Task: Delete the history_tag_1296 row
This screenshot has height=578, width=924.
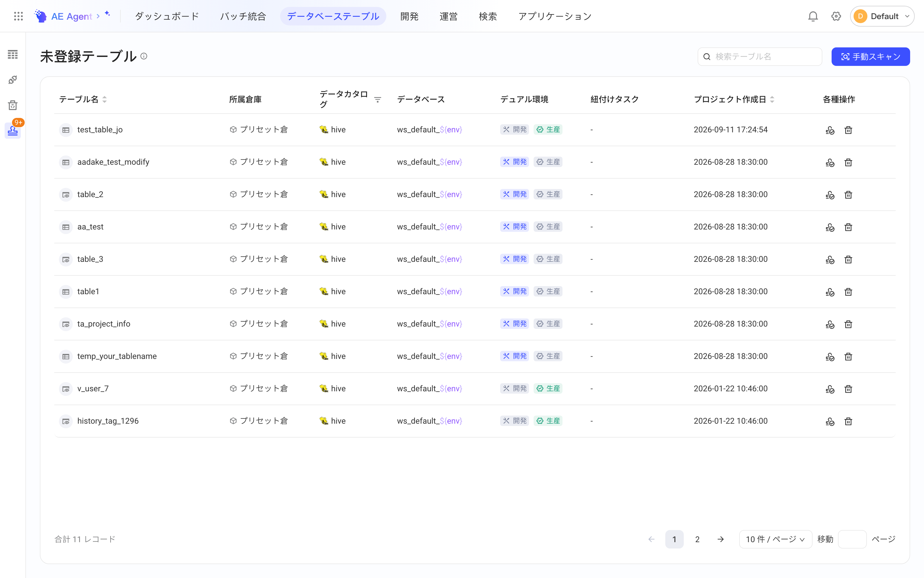Action: click(848, 421)
